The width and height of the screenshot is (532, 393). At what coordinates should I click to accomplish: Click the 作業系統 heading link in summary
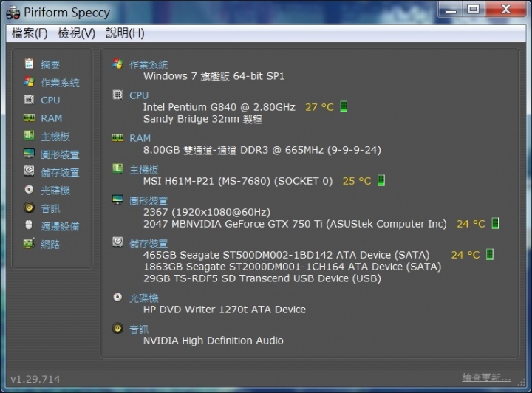149,65
